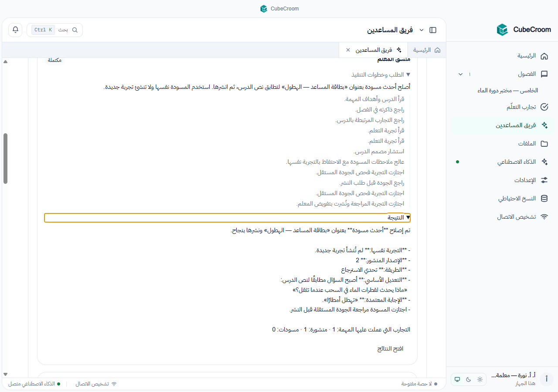
Task: Click the book icon beside الفصول
Action: 544,74
